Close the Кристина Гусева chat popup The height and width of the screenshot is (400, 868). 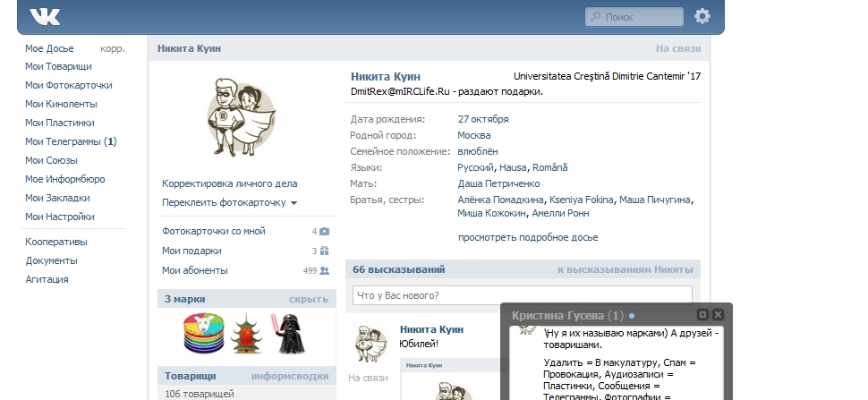718,315
